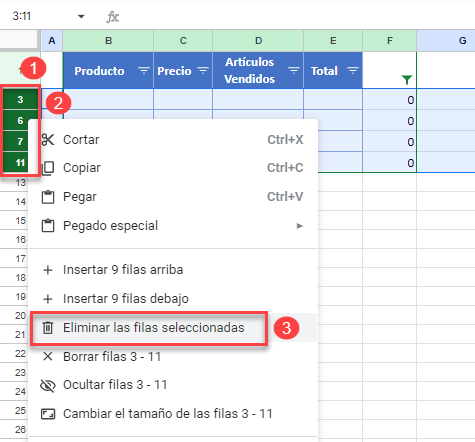Click cell F3 containing 0
The width and height of the screenshot is (475, 442).
click(x=389, y=99)
